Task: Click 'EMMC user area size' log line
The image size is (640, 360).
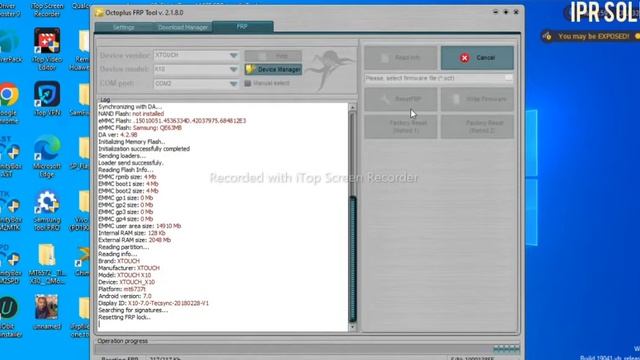Action: tap(139, 226)
